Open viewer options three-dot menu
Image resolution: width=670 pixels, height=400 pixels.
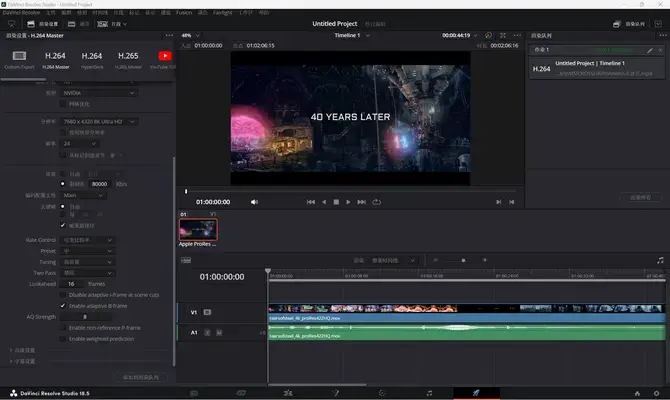coord(517,35)
